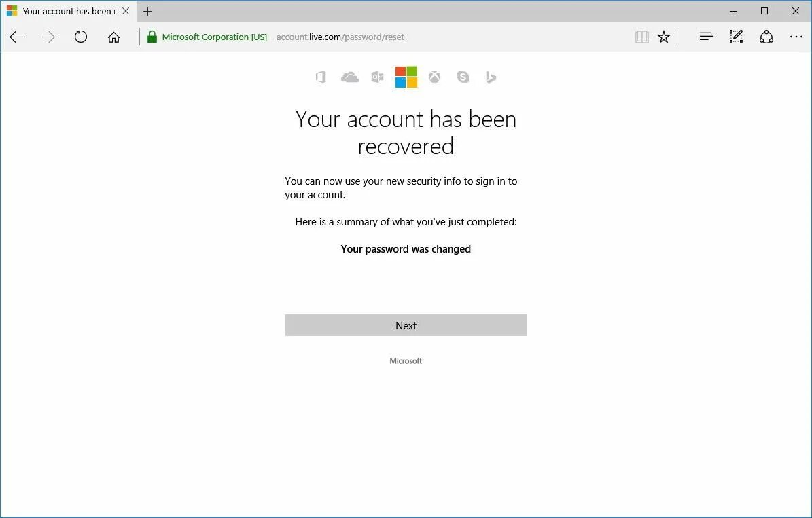Click the green security padlock icon
The height and width of the screenshot is (518, 812).
(152, 37)
